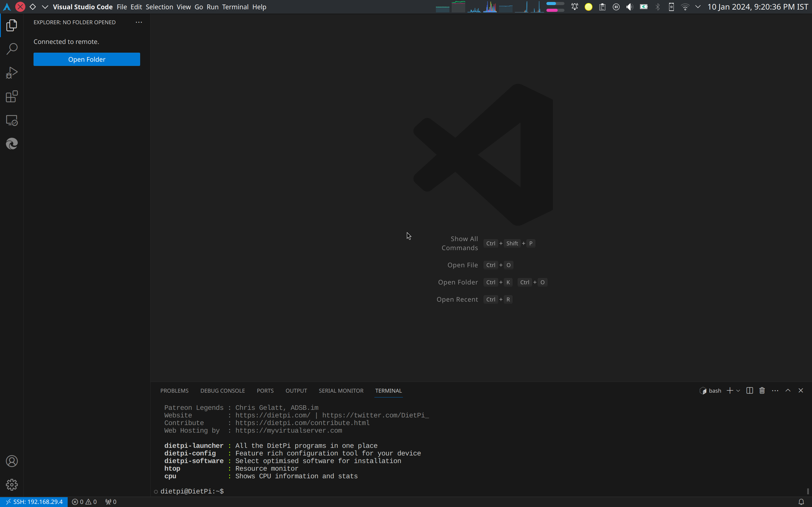Viewport: 812px width, 507px height.
Task: Click the Open Folder button
Action: [87, 59]
